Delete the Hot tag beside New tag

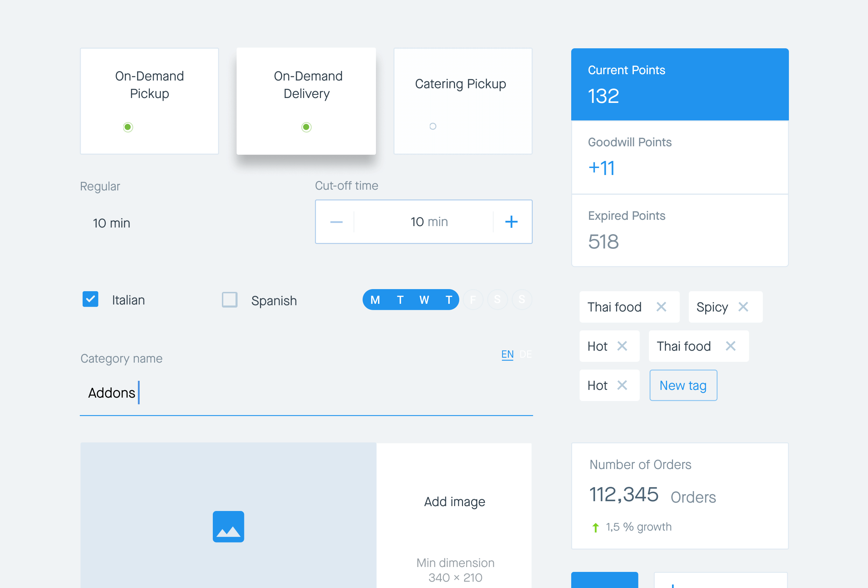(622, 385)
